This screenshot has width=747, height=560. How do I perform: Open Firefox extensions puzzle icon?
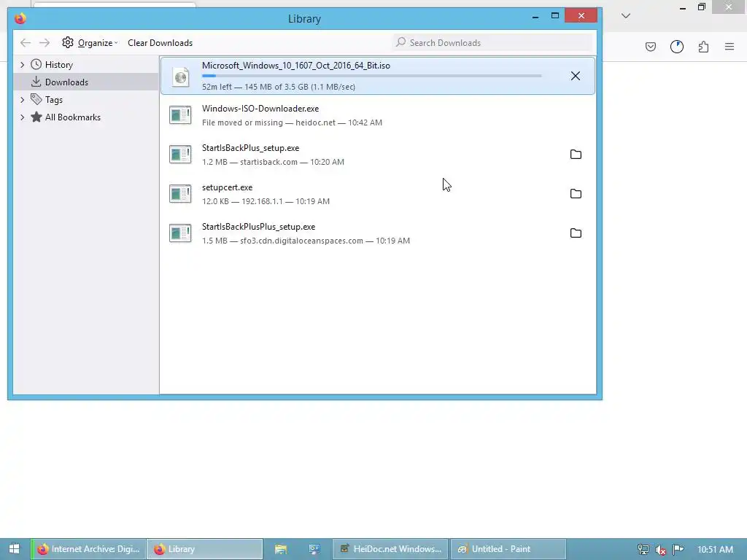pyautogui.click(x=703, y=47)
